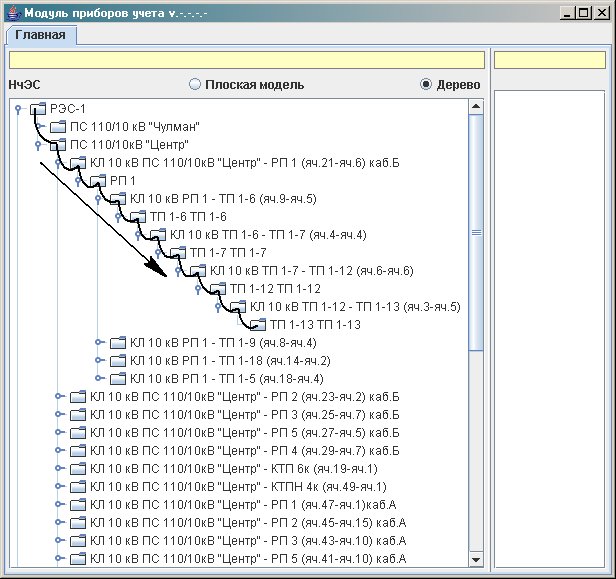
Task: Select row КЛ 10 кВ ТП 1-6 - ТП 1-7 (яч.4-яч.4)
Action: (x=268, y=235)
